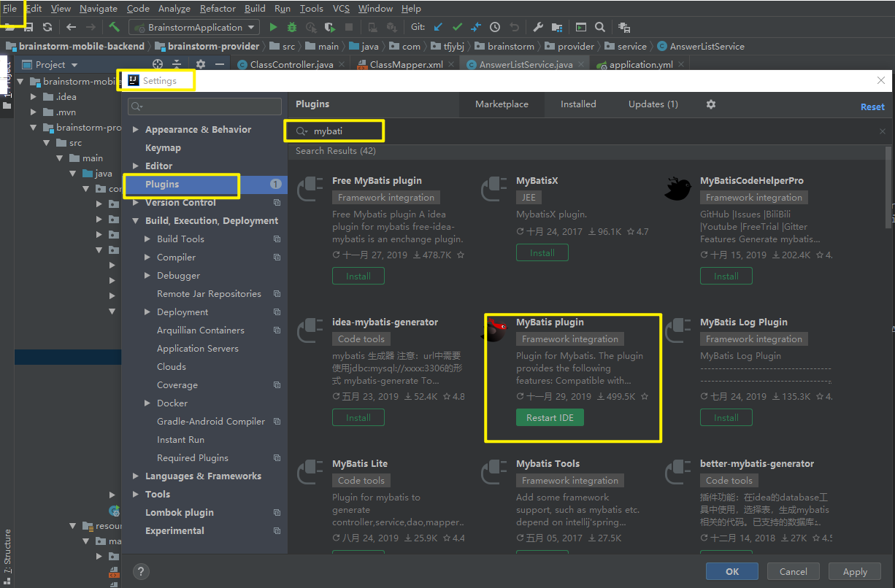Expand the Version Control settings node
Screen dimensions: 895x588
136,202
